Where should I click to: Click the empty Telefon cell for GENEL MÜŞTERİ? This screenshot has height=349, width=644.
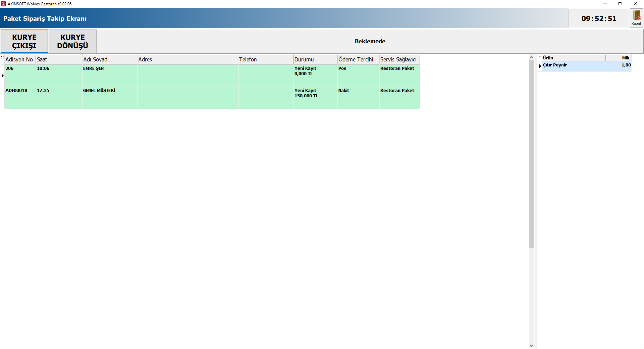pos(266,98)
